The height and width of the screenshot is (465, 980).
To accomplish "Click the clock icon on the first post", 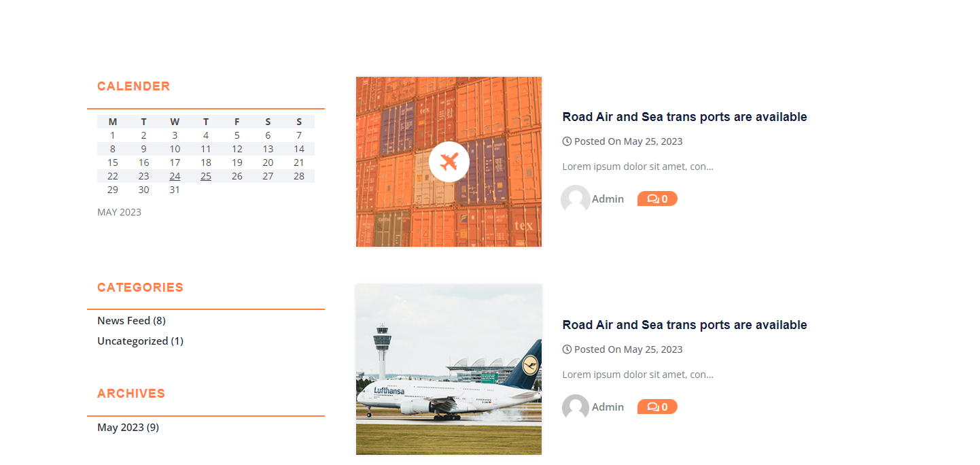I will click(x=567, y=141).
